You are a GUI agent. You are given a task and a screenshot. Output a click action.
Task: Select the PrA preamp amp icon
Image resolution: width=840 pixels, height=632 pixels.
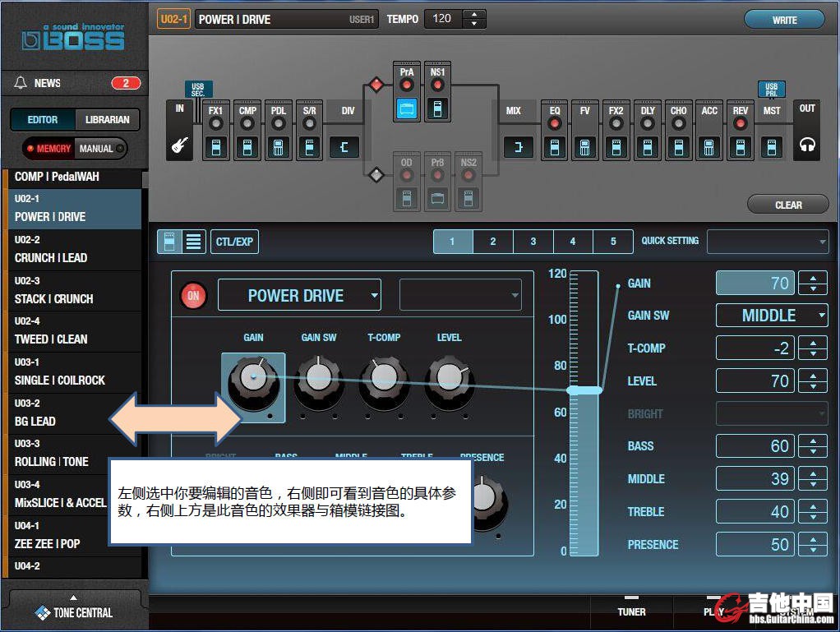[407, 108]
